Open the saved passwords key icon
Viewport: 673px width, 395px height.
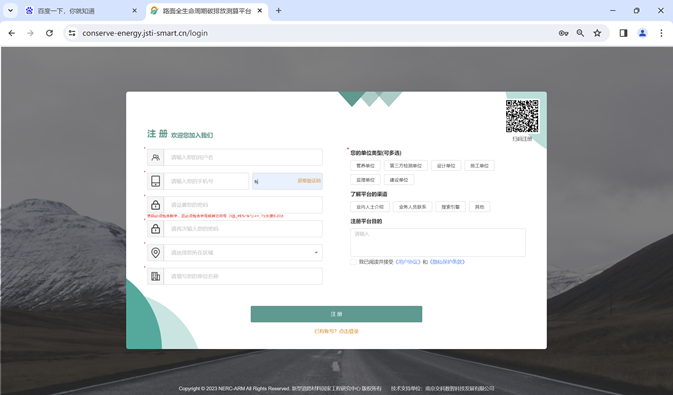click(563, 33)
